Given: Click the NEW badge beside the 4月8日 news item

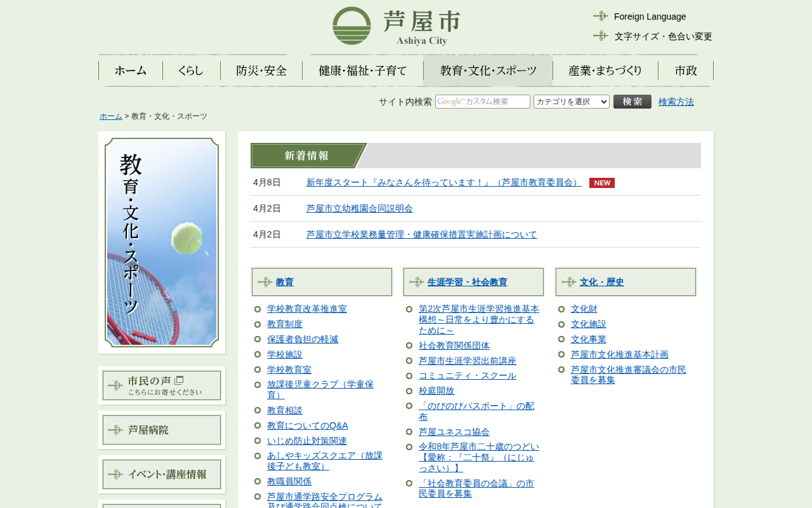Looking at the screenshot, I should coord(602,183).
